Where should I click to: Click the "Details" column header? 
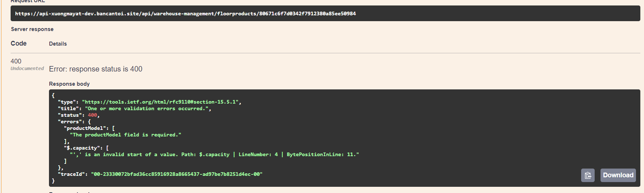(58, 44)
